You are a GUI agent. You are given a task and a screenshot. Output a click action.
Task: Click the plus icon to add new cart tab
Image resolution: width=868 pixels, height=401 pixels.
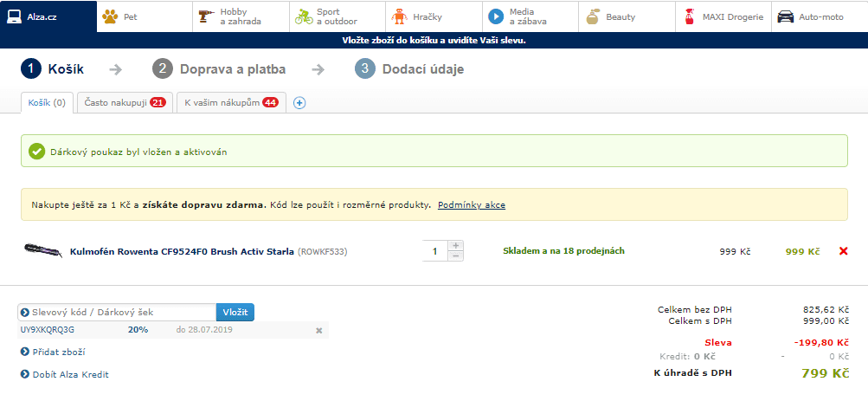point(299,102)
